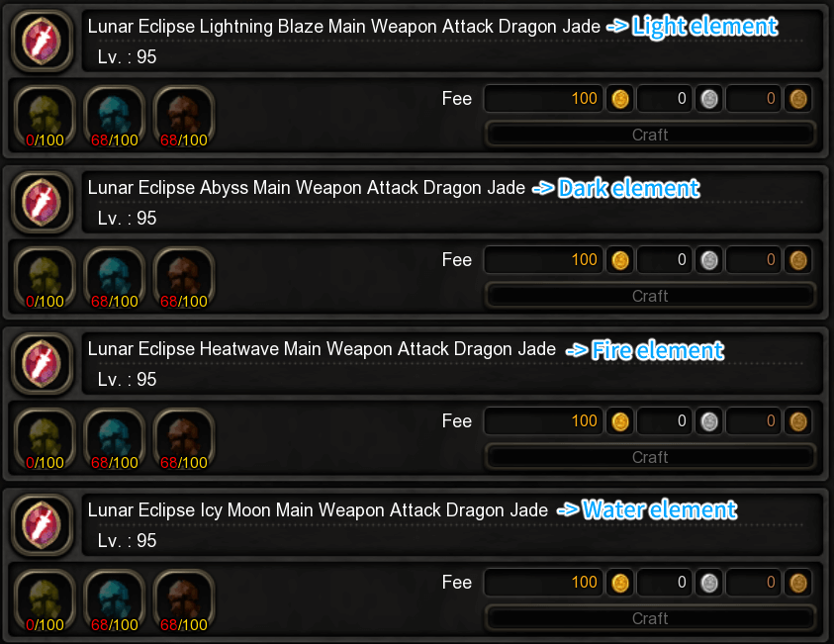This screenshot has height=644, width=834.
Task: Select blue 68/100 material in Abyss recipe
Action: [115, 279]
